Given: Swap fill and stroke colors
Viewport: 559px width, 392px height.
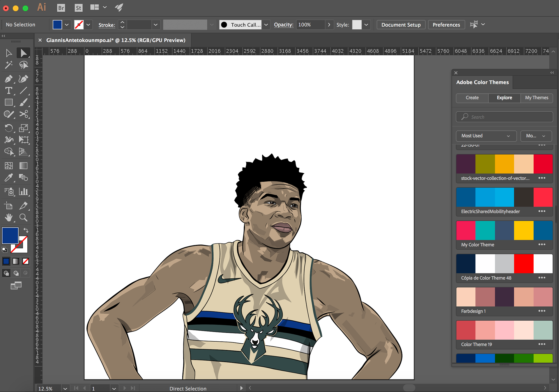Looking at the screenshot, I should 26,230.
